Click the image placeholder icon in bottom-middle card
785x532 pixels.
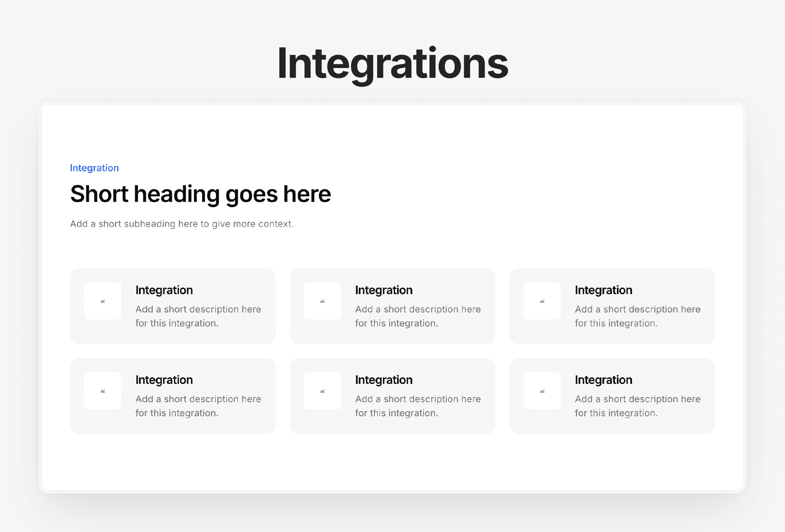(x=322, y=391)
